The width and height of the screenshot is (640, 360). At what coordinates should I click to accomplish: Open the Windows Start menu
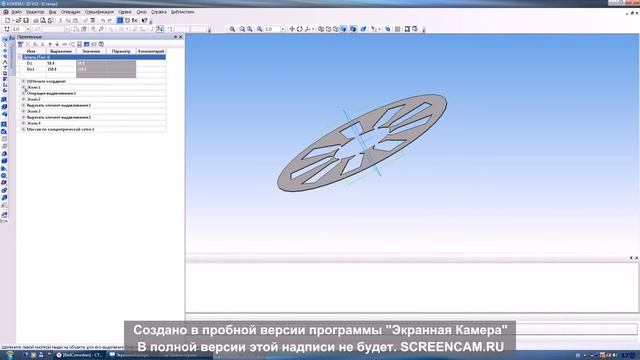click(x=9, y=355)
